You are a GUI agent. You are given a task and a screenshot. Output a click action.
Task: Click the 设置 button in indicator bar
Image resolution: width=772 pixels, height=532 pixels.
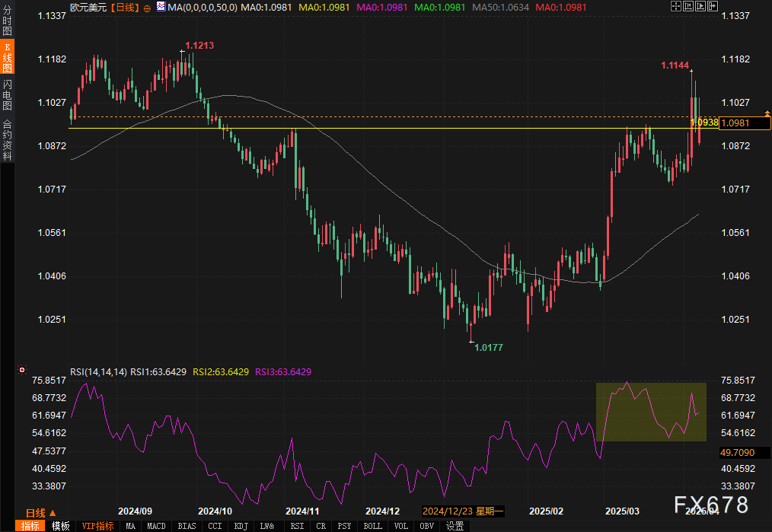click(455, 526)
